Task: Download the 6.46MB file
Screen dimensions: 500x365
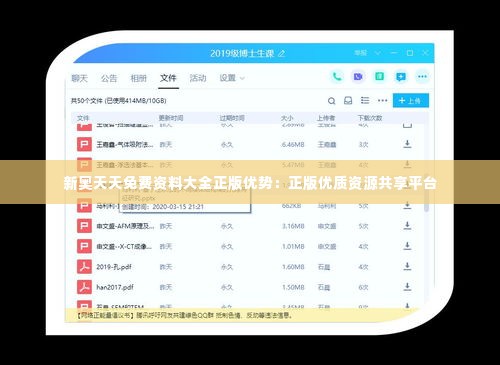Action: point(407,144)
